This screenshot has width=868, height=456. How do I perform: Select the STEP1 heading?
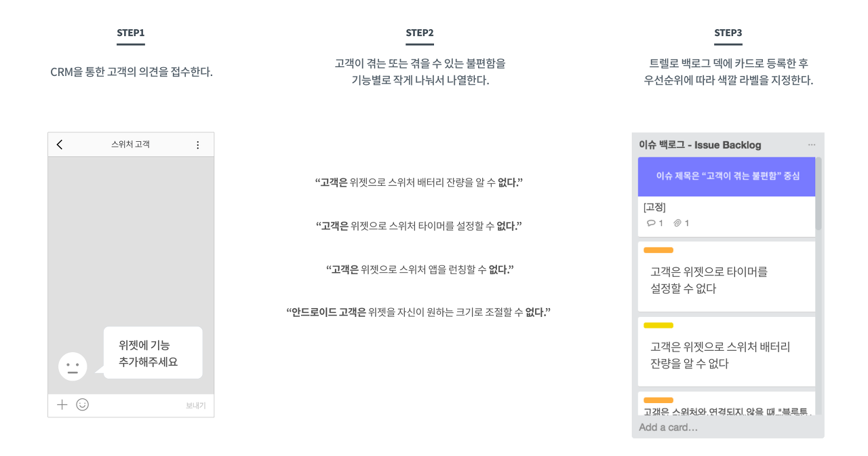click(x=131, y=33)
